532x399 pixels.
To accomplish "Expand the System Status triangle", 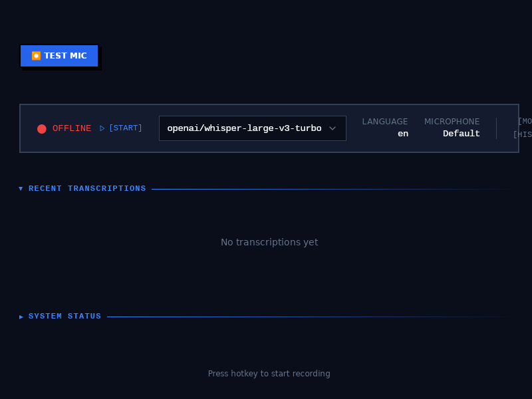I will [21, 317].
